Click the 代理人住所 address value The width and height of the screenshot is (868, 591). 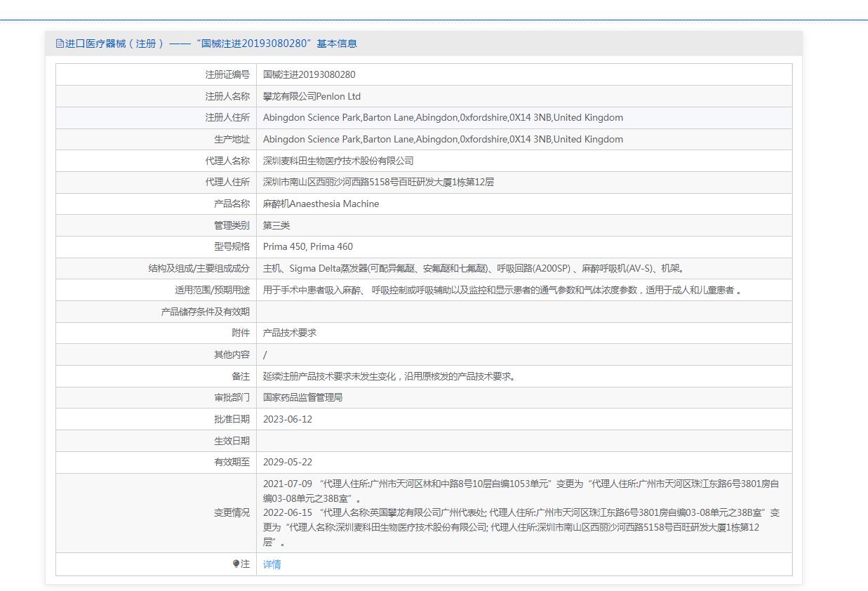pos(378,182)
